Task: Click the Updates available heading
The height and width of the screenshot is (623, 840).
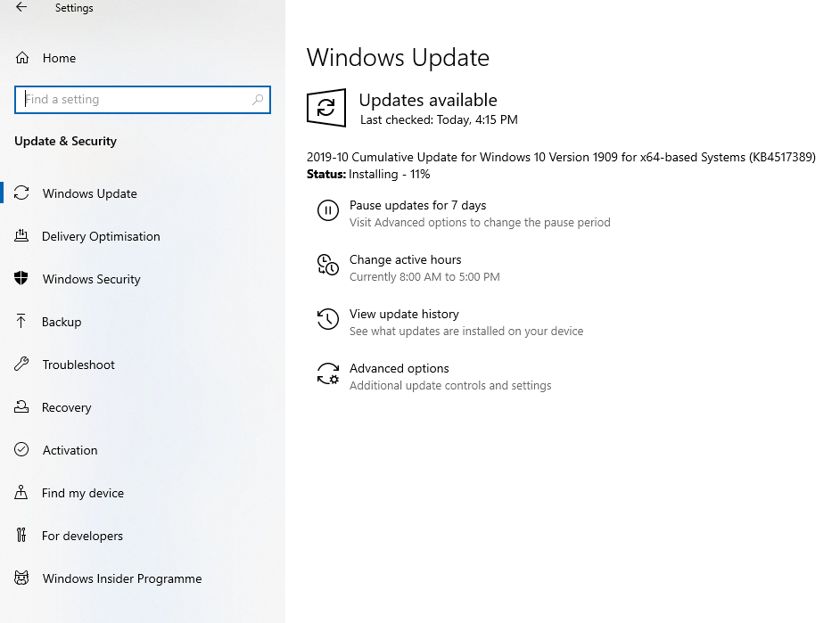Action: pyautogui.click(x=428, y=100)
